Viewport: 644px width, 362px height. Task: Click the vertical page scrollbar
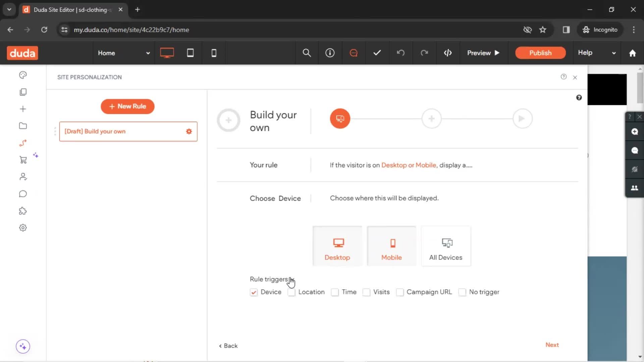pyautogui.click(x=640, y=87)
